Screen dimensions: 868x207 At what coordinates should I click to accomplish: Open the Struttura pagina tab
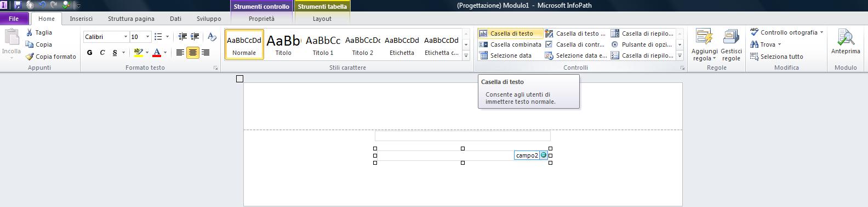tap(131, 19)
